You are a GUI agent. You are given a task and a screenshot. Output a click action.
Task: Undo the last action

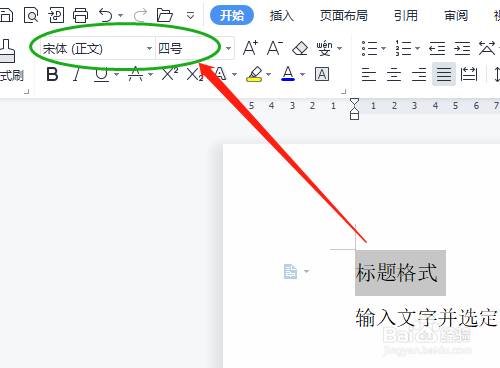(106, 15)
